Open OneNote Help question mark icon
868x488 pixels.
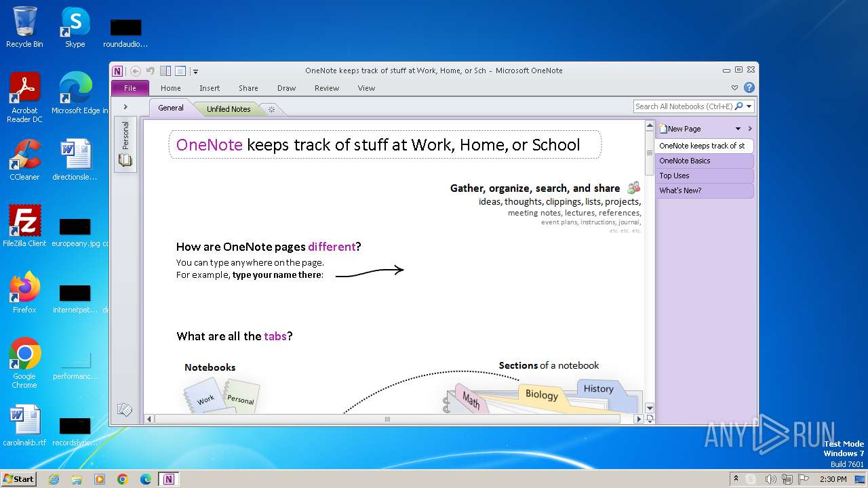tap(749, 87)
